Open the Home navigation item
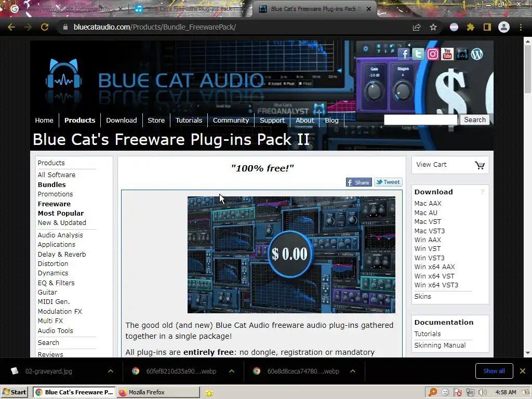The image size is (532, 399). click(x=44, y=120)
